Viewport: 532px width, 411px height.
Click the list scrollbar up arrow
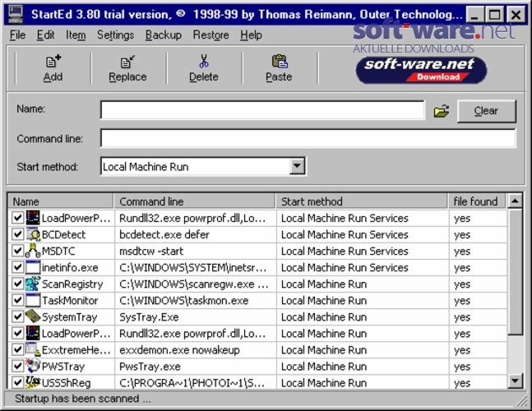tap(515, 201)
